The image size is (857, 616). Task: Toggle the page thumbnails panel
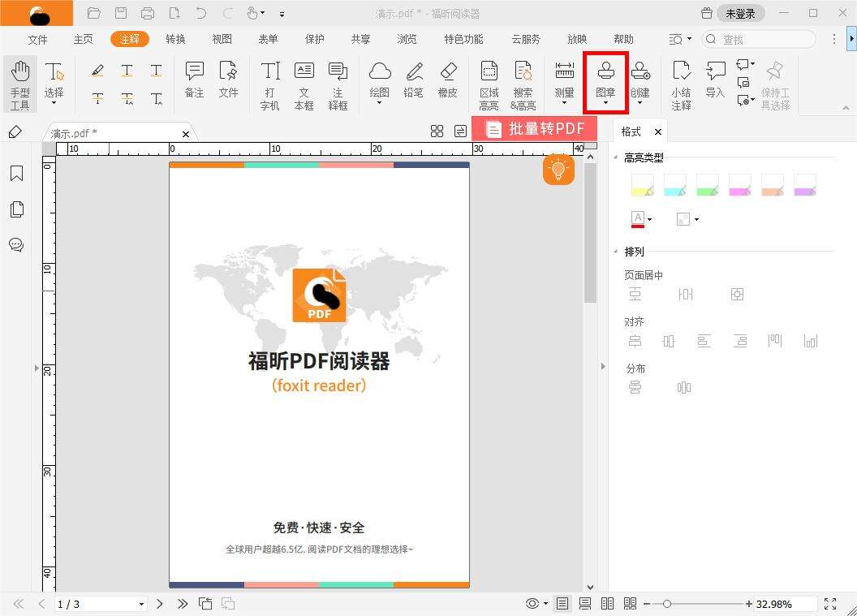[x=16, y=209]
